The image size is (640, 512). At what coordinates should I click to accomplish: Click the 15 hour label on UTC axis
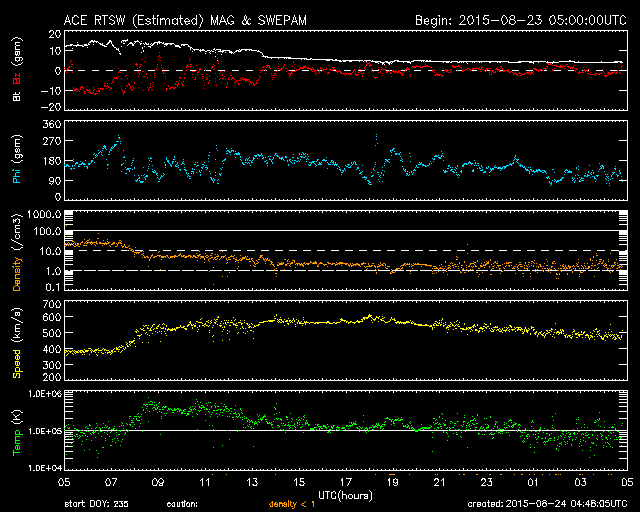tap(299, 482)
